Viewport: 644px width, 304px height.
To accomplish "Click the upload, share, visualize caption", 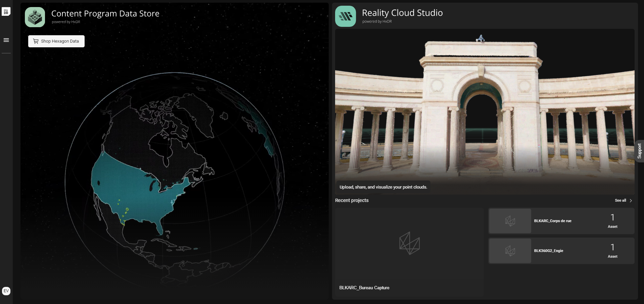I will (383, 187).
